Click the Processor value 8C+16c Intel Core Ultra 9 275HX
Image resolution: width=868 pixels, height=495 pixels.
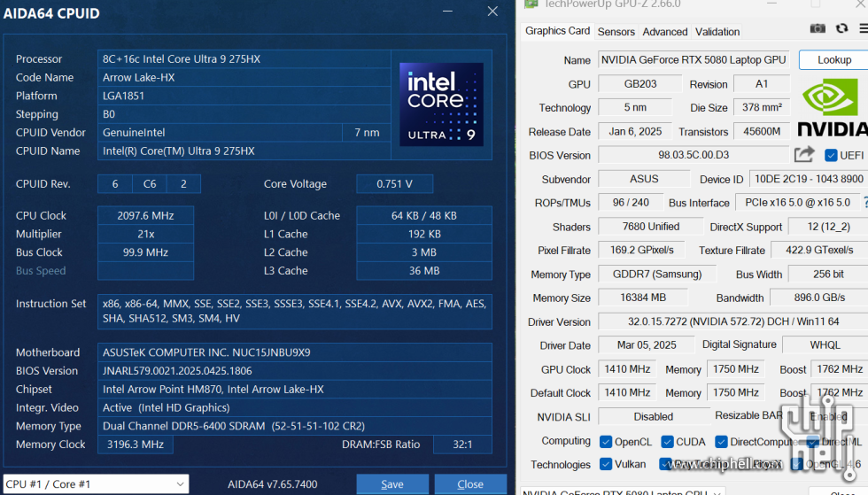click(244, 58)
